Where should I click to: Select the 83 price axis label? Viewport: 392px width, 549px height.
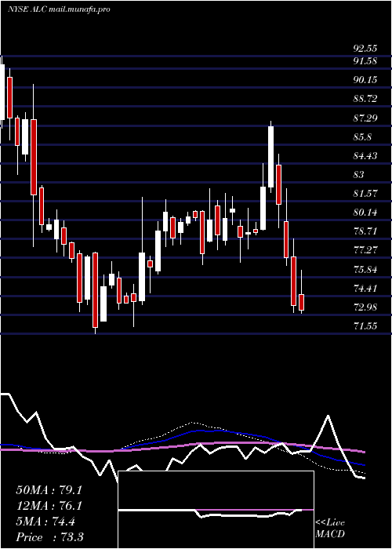(x=359, y=174)
